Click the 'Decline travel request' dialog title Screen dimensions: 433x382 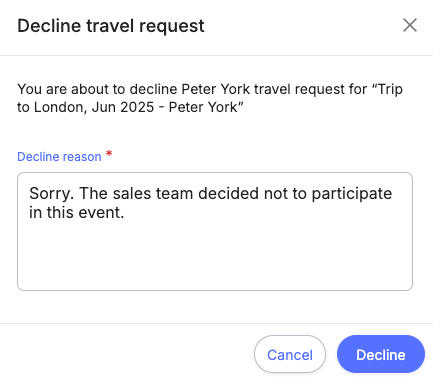[x=111, y=26]
